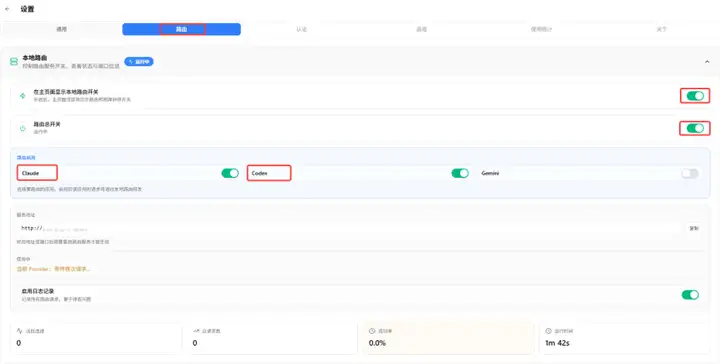Click the Gemini app label

click(x=490, y=173)
